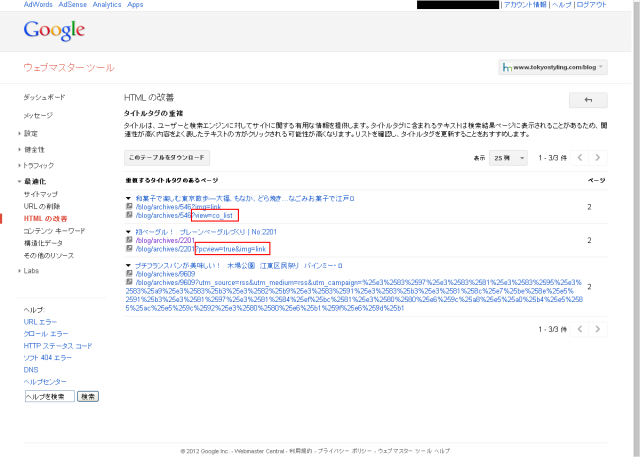Image resolution: width=640 pixels, height=457 pixels.
Task: Open ダッシュボード in the sidebar
Action: click(x=44, y=97)
